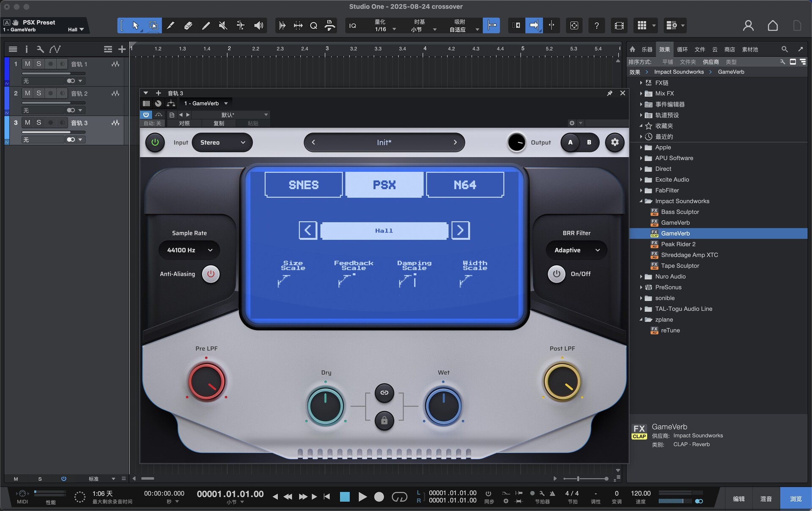This screenshot has width=812, height=511.
Task: Pin the plugin window
Action: (609, 93)
